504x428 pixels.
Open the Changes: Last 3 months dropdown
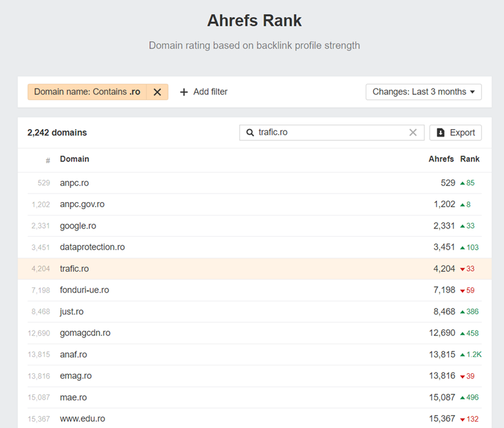click(x=423, y=92)
